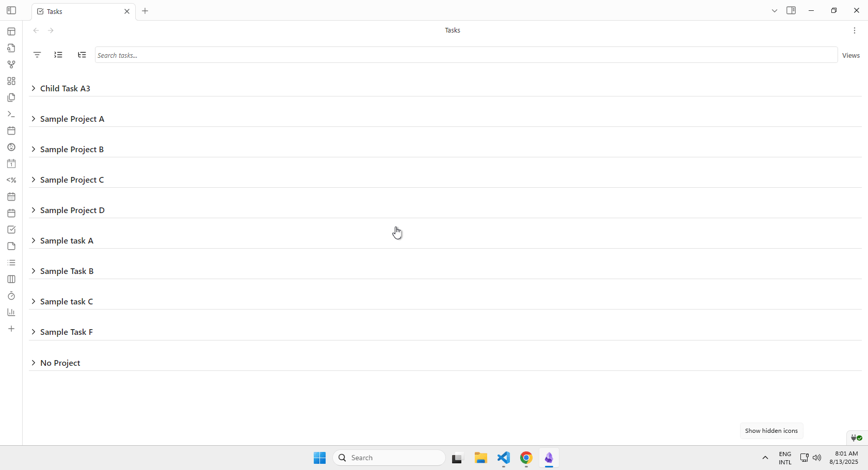
Task: Click the Templater <% ribbon icon
Action: (x=11, y=180)
